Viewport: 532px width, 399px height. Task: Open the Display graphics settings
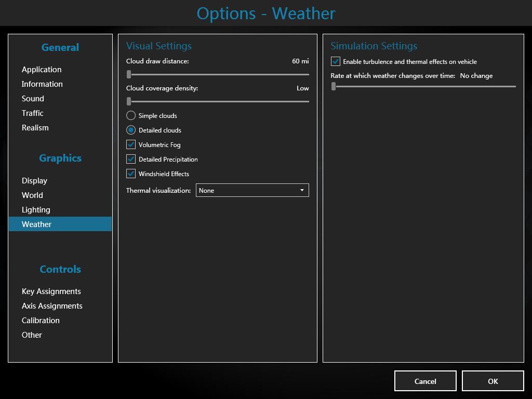[34, 181]
